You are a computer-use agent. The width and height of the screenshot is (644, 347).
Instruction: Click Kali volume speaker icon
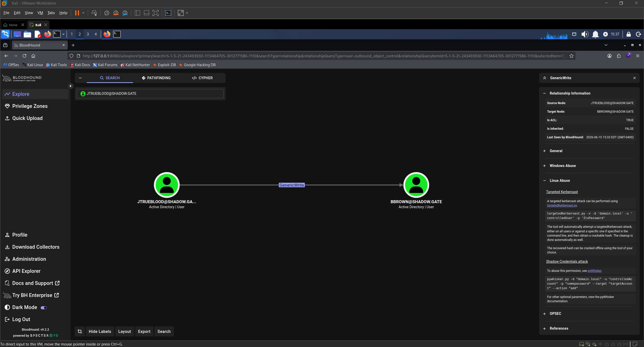585,34
